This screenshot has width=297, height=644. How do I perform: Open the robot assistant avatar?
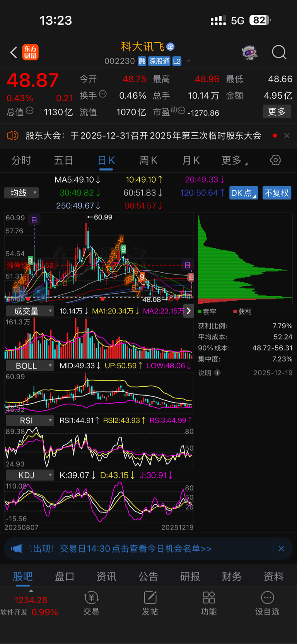(x=249, y=52)
